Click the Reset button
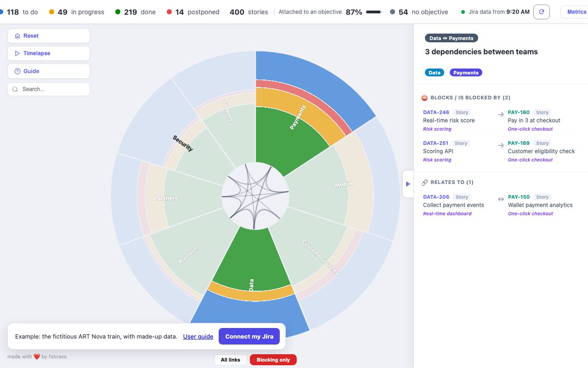The height and width of the screenshot is (368, 588). [x=49, y=36]
